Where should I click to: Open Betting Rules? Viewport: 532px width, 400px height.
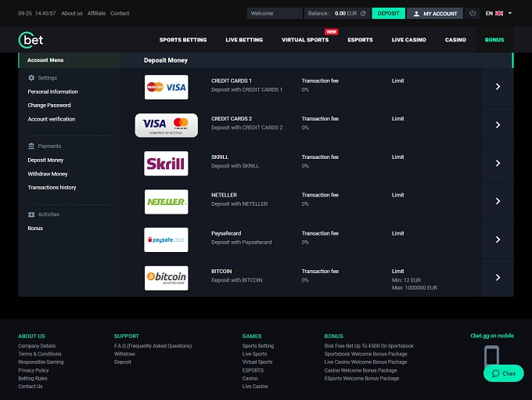33,378
